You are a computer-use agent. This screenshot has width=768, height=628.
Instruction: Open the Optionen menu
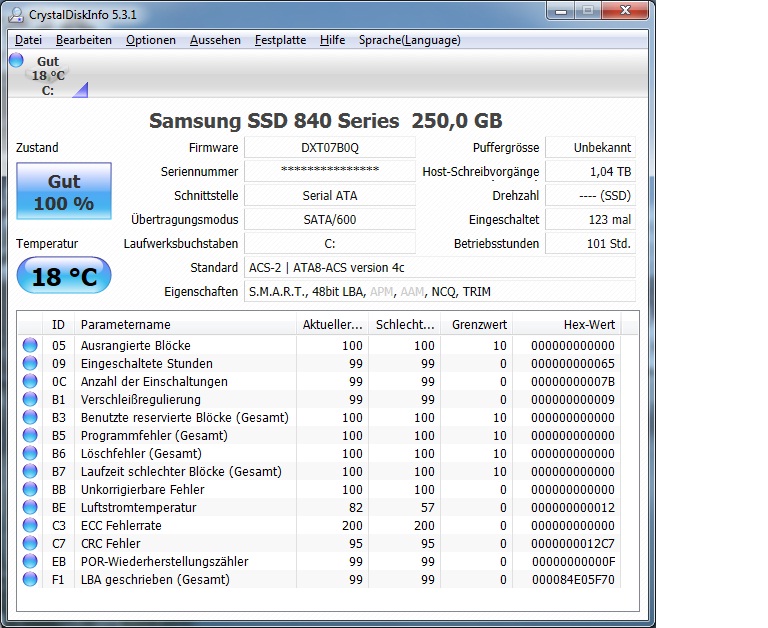150,40
